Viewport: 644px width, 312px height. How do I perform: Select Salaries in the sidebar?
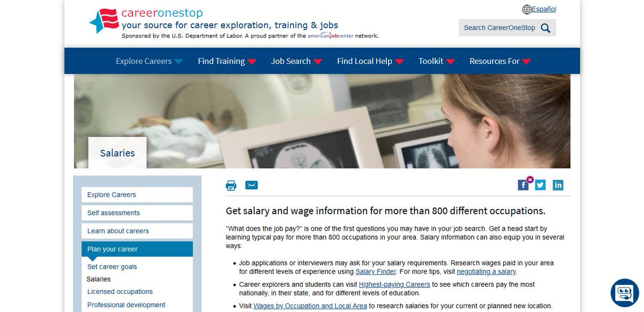tap(99, 279)
